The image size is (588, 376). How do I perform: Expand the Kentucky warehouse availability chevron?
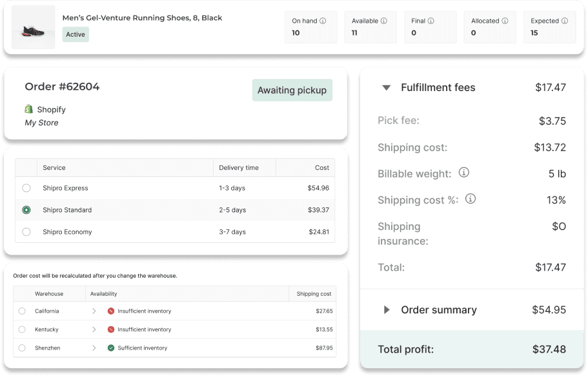[x=94, y=329]
